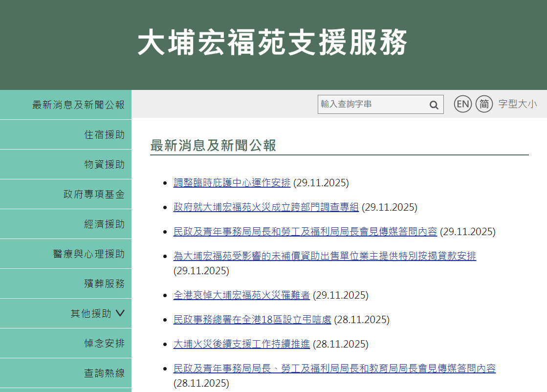
Task: Go to 住宿援助 in the sidebar
Action: tap(104, 135)
